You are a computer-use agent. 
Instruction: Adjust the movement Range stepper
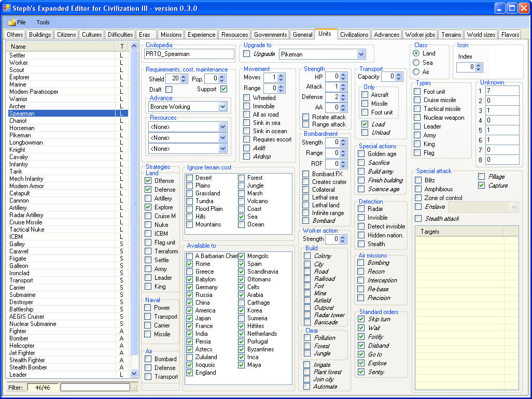pyautogui.click(x=281, y=88)
